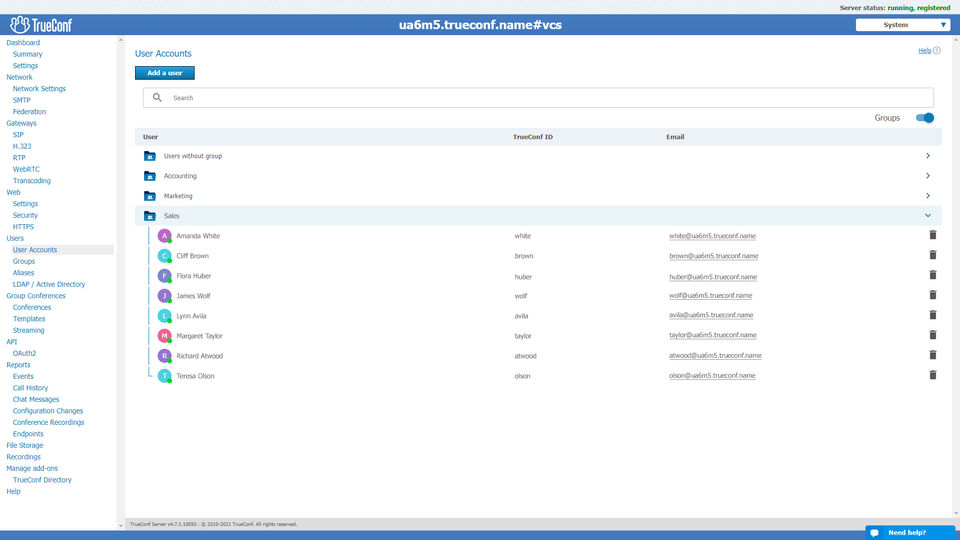Open email taylor@ua6m5.trueconf.name
This screenshot has height=540, width=960.
click(x=713, y=335)
